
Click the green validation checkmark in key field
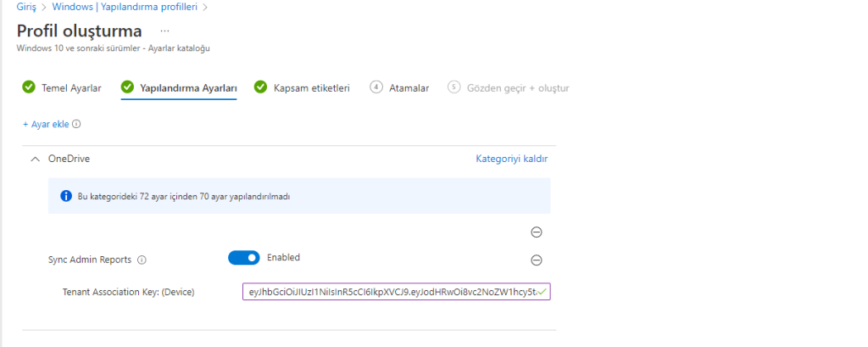click(542, 292)
